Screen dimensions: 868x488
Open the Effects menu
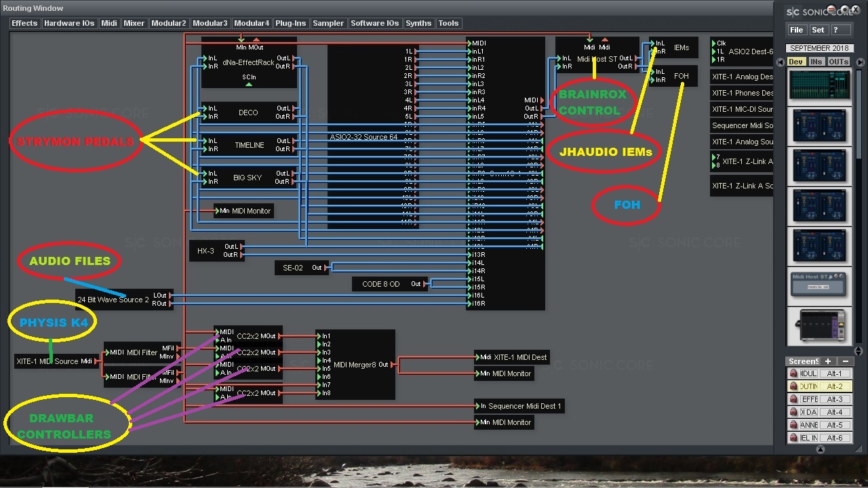(24, 23)
